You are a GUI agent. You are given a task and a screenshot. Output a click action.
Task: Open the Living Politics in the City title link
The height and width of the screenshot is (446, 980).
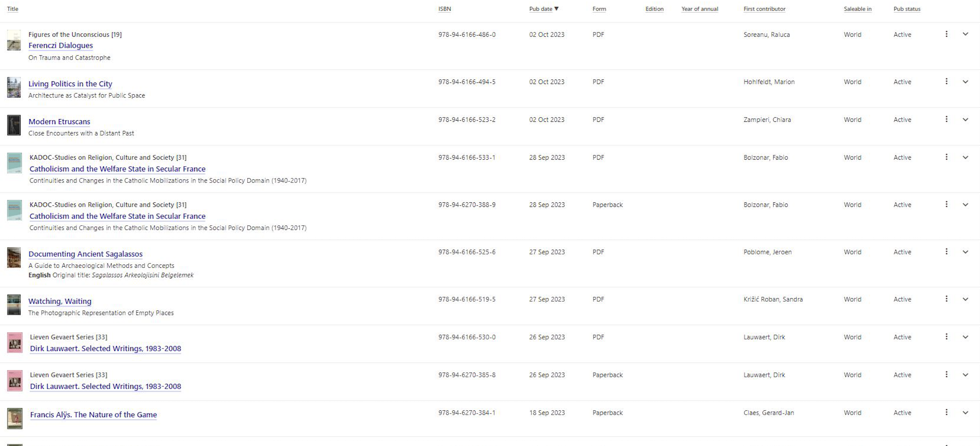tap(70, 84)
